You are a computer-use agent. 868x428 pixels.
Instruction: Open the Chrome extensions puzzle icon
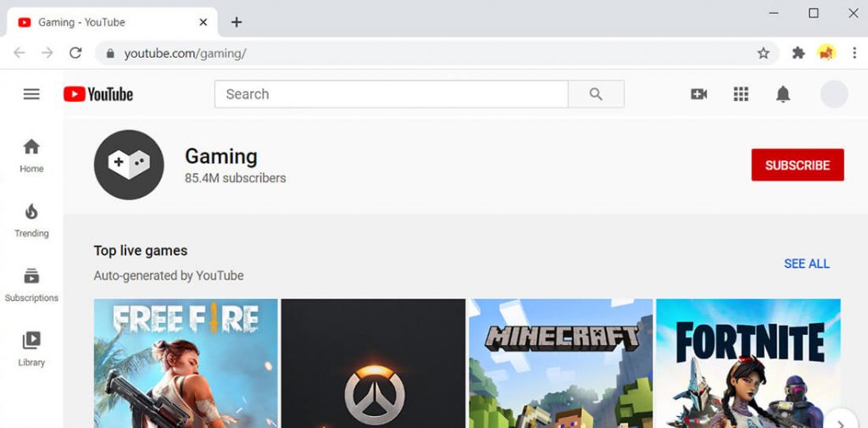click(798, 53)
